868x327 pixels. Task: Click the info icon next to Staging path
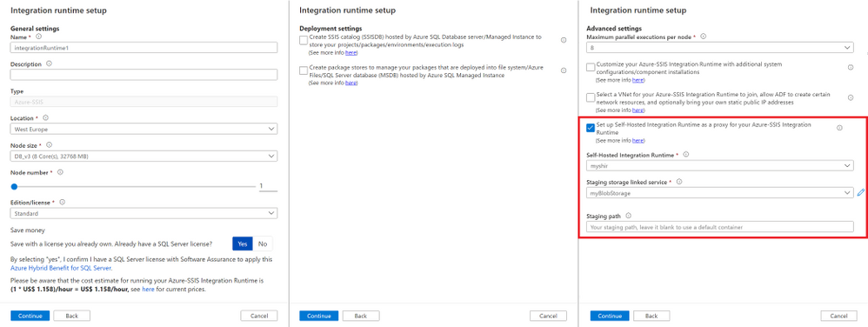tap(628, 216)
